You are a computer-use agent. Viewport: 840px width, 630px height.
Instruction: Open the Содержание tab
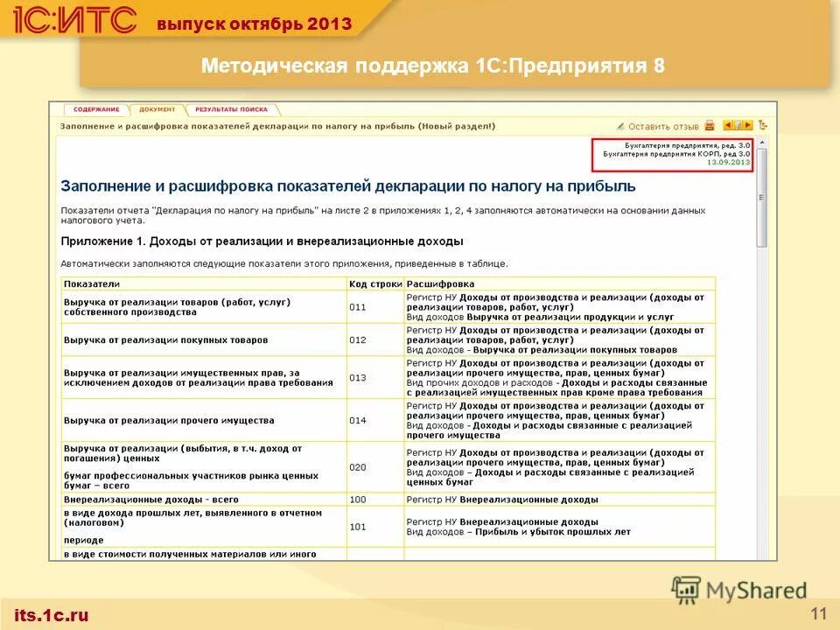(x=96, y=109)
